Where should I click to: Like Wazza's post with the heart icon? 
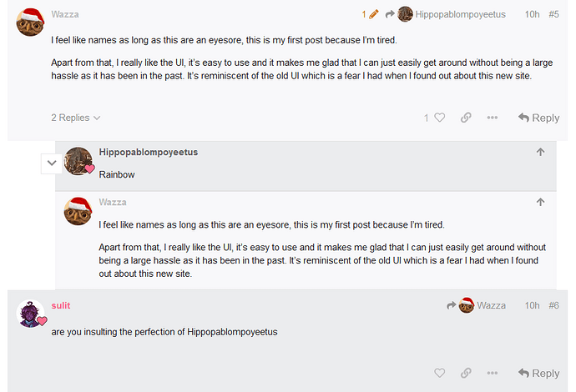(x=439, y=118)
